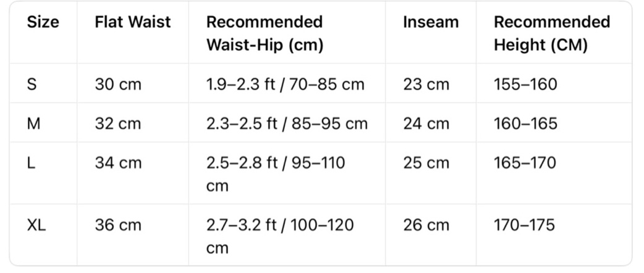644x273 pixels.
Task: Select the 165–170 recommended height cell
Action: pos(525,163)
